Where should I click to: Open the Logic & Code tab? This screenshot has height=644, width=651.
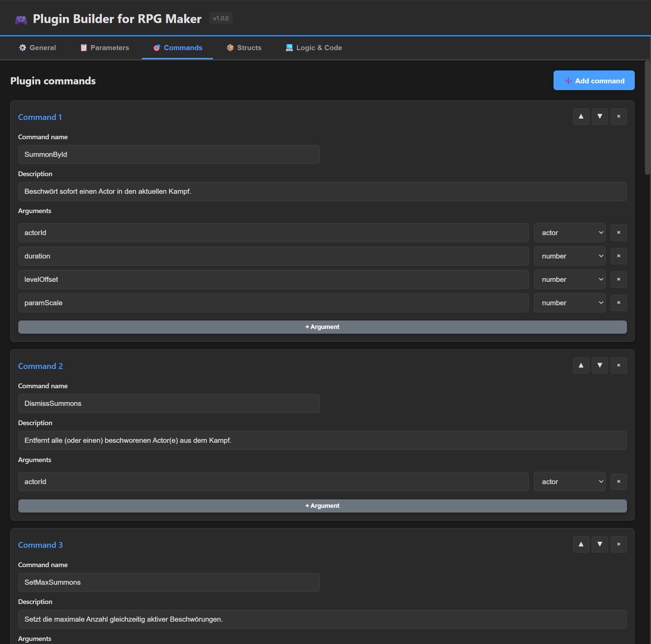pos(313,48)
